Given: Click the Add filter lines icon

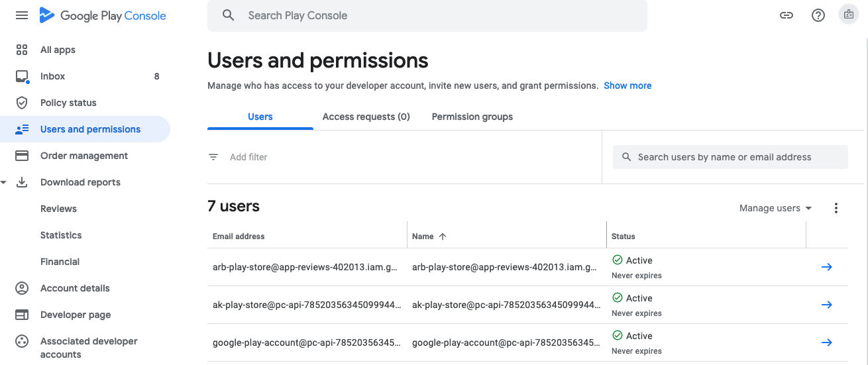Looking at the screenshot, I should pos(213,157).
